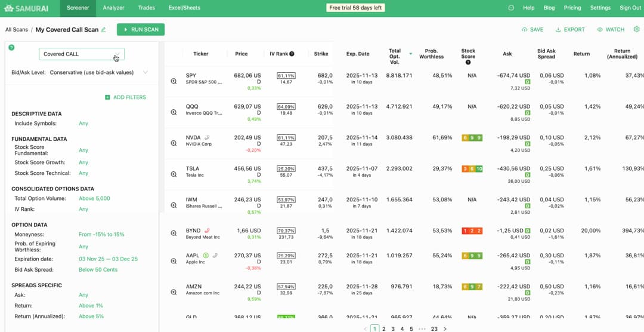Image resolution: width=644 pixels, height=332 pixels.
Task: Edit Bid Ask Spread 'Below 50 Cents' filter
Action: [x=98, y=270]
